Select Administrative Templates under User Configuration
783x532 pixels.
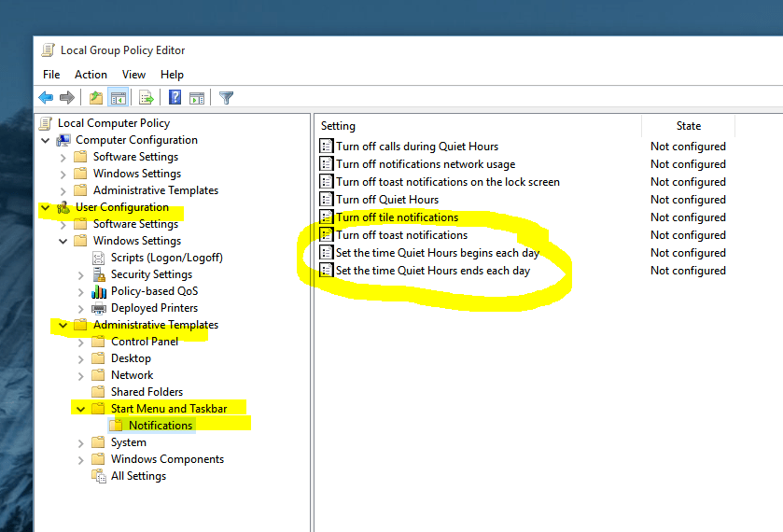tap(156, 325)
